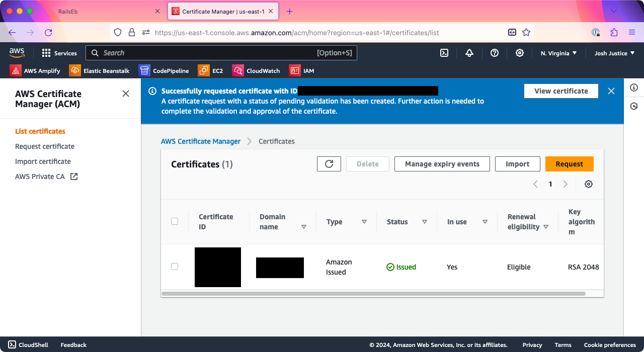
Task: Open Elastic Beanstalk shortcut
Action: (100, 70)
